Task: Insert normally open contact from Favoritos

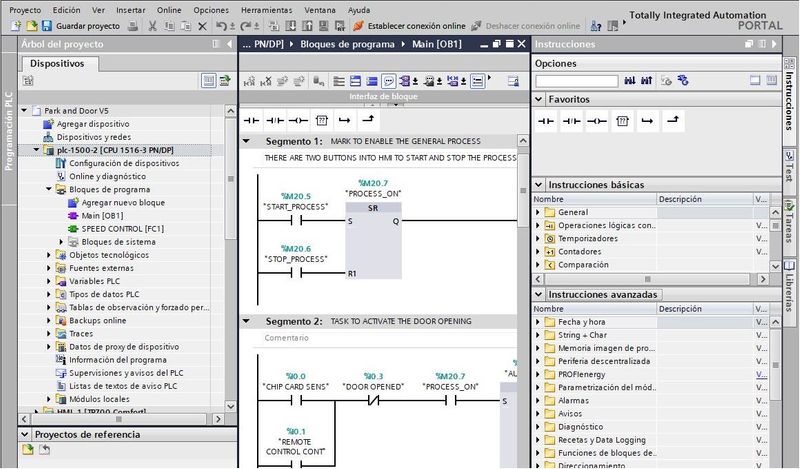Action: 546,120
